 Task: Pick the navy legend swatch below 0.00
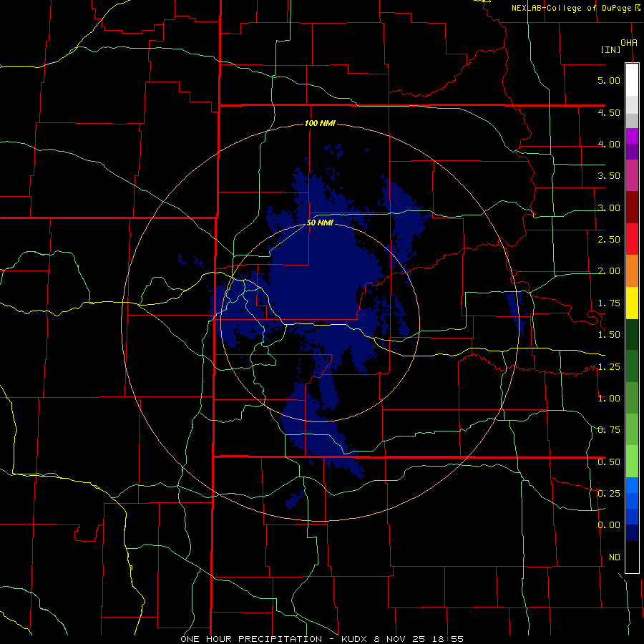click(x=632, y=533)
